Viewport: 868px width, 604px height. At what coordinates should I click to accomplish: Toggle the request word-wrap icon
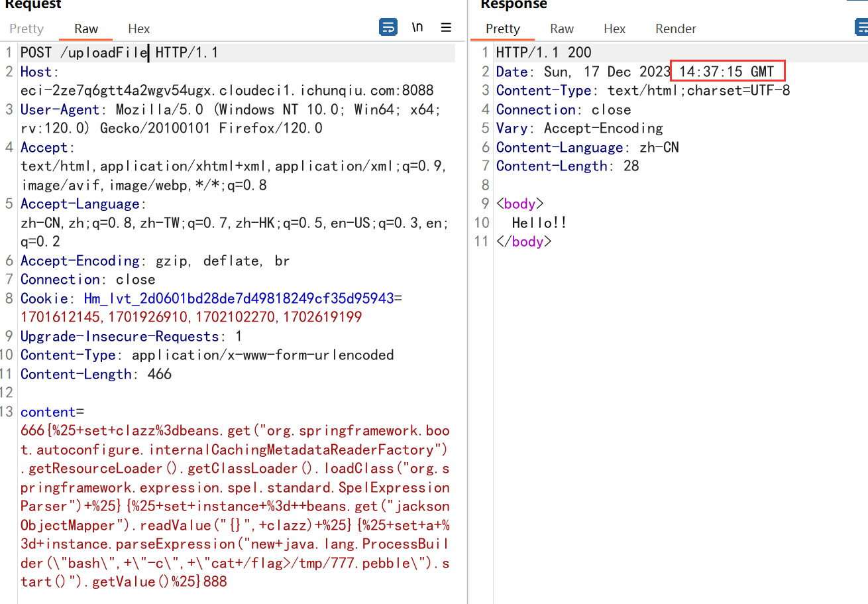tap(388, 27)
